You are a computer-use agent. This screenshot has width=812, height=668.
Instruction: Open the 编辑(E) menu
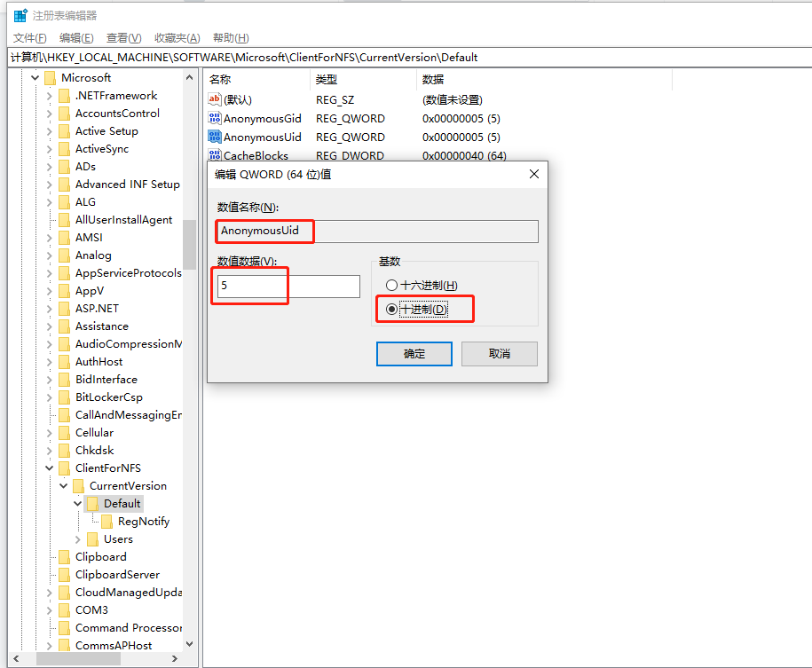(x=76, y=38)
